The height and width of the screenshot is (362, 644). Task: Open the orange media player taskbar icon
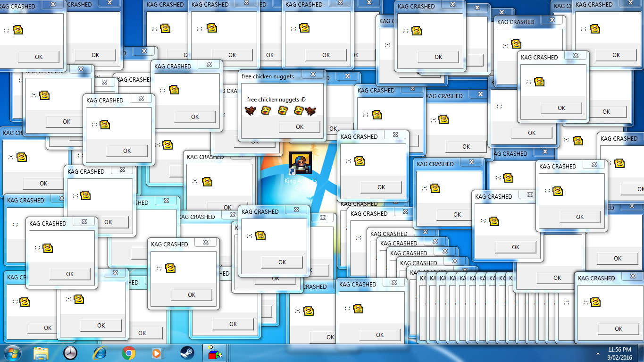(158, 353)
